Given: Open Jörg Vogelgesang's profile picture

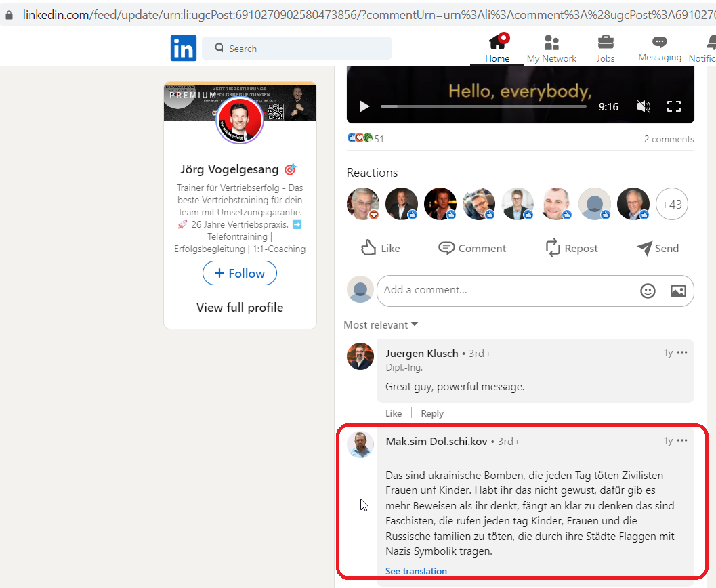Looking at the screenshot, I should (x=240, y=120).
